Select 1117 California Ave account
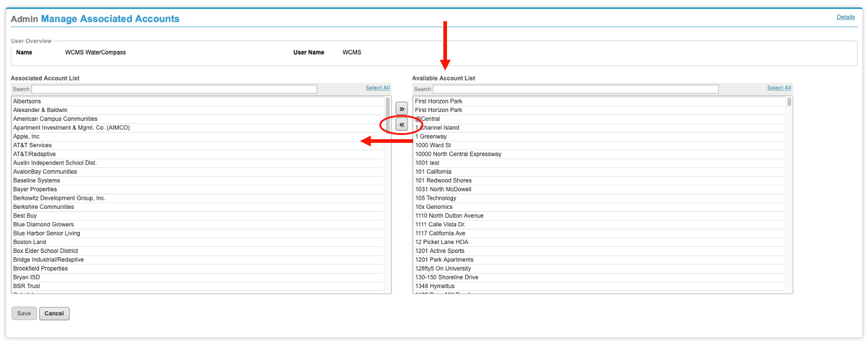868x342 pixels. 599,233
